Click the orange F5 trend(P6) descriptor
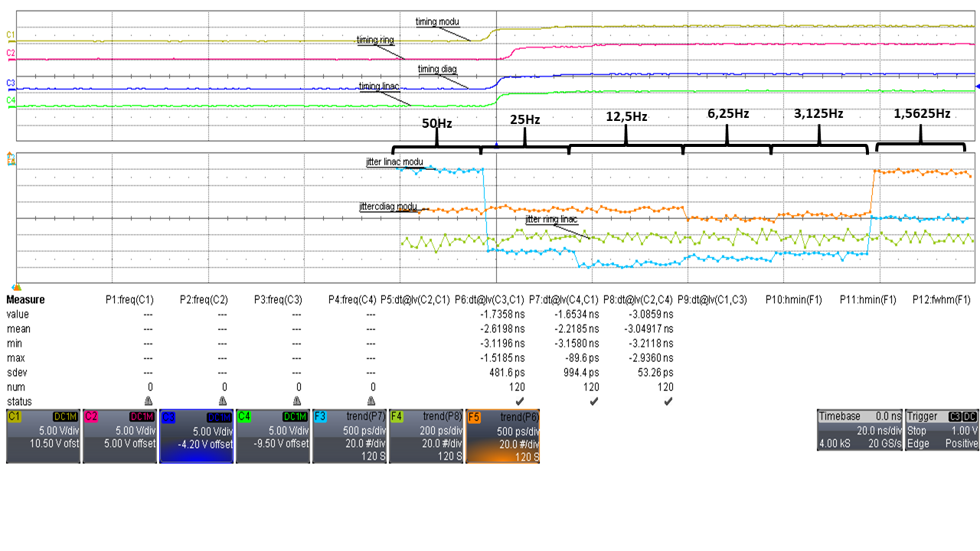This screenshot has height=551, width=980. 502,435
